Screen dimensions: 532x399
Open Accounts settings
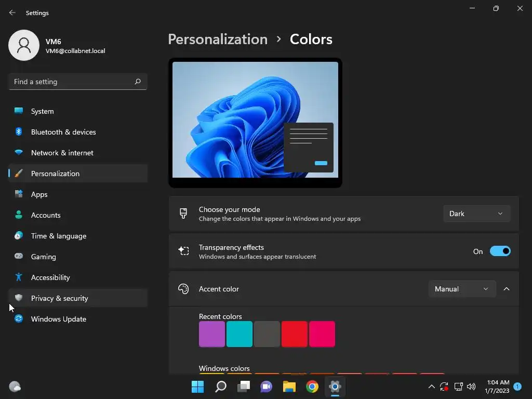[x=78, y=215]
